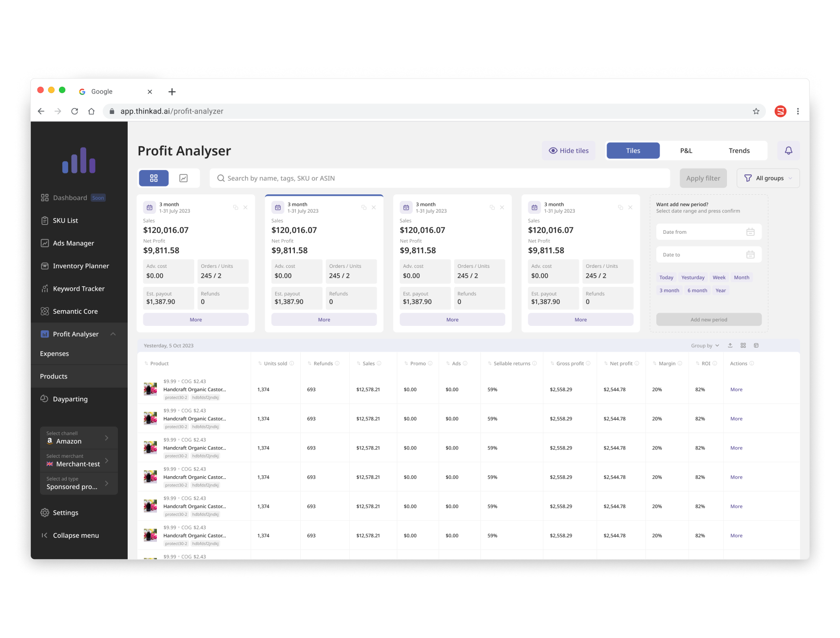Click the Date from calendar icon
Viewport: 840px width, 638px height.
(750, 232)
